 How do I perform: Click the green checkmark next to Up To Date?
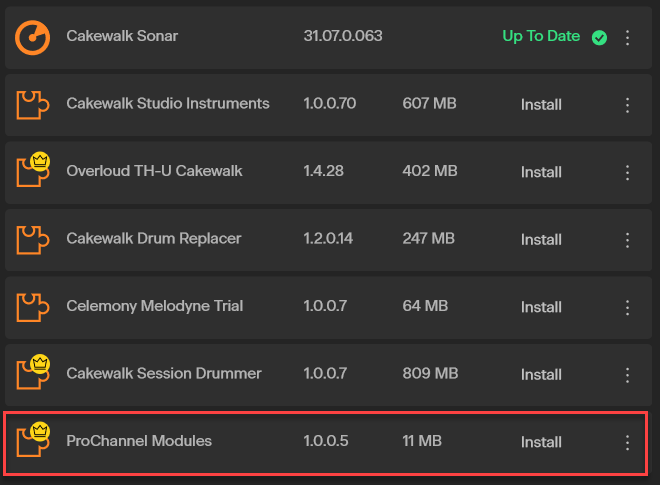tap(599, 37)
